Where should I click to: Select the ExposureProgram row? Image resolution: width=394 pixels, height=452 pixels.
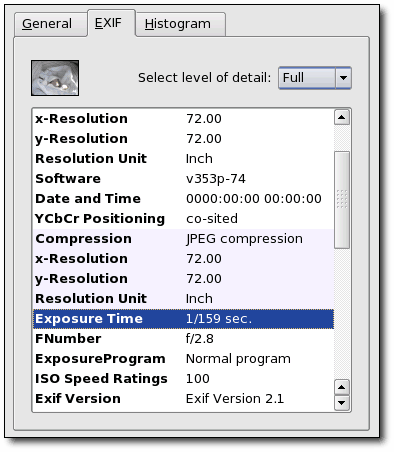coord(183,359)
